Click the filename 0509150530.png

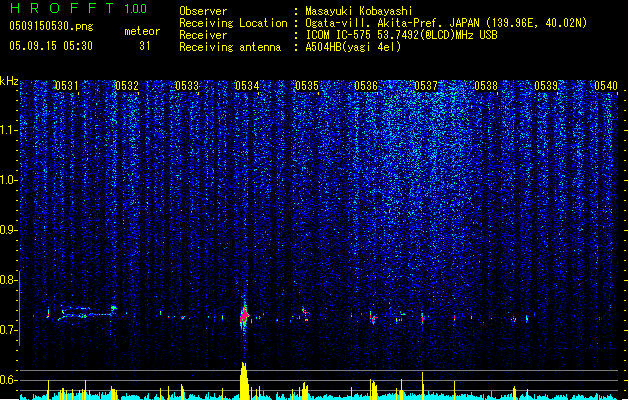coord(51,26)
